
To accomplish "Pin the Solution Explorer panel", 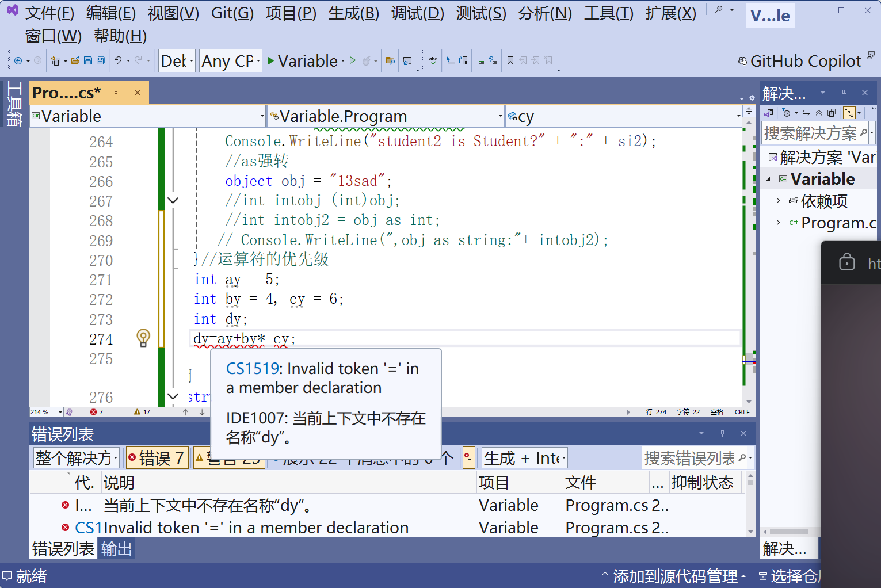I will pos(844,93).
